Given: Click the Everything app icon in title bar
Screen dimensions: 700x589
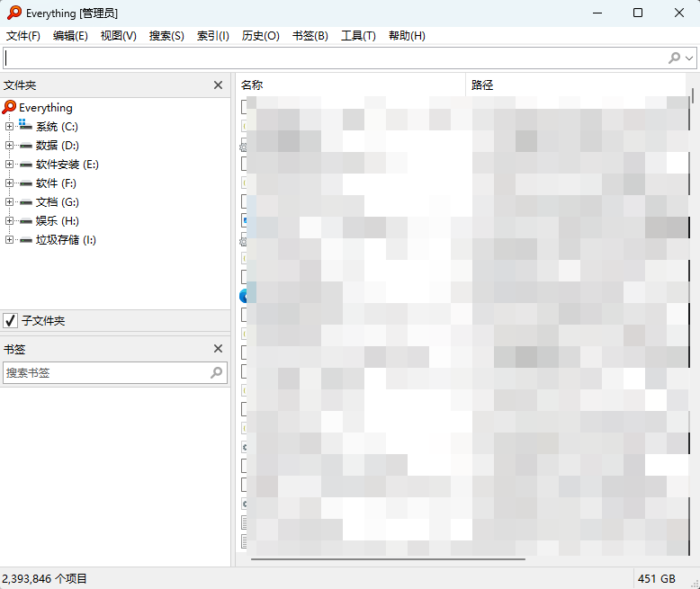Looking at the screenshot, I should 14,13.
